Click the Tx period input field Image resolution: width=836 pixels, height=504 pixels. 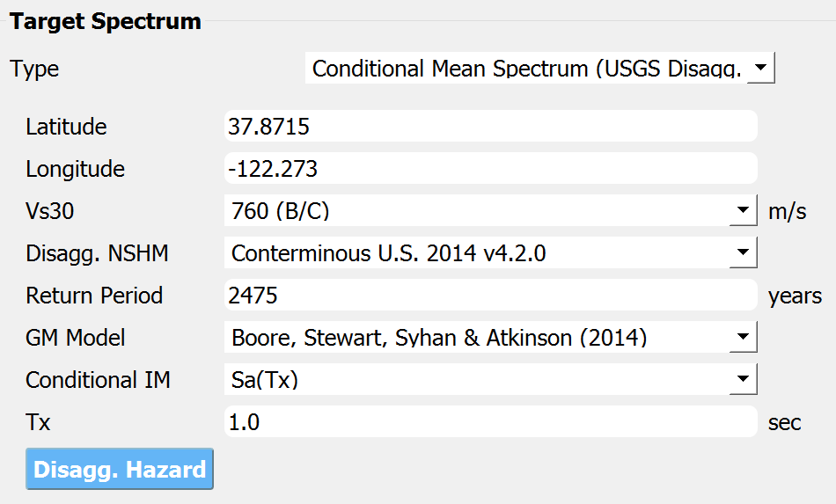click(x=490, y=421)
